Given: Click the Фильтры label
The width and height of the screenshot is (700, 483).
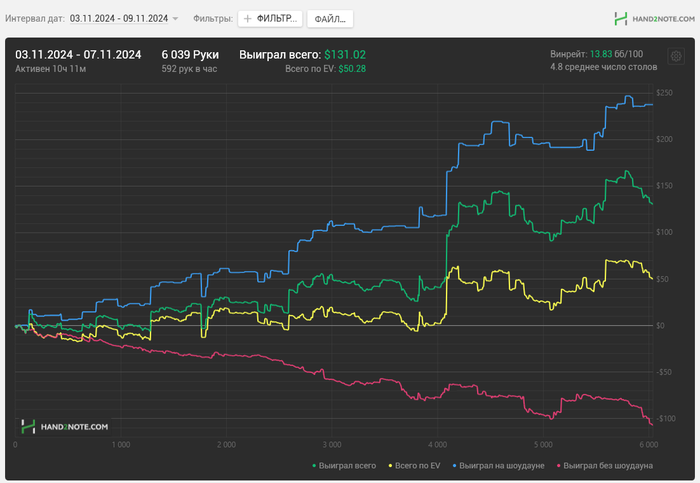Looking at the screenshot, I should click(x=213, y=19).
